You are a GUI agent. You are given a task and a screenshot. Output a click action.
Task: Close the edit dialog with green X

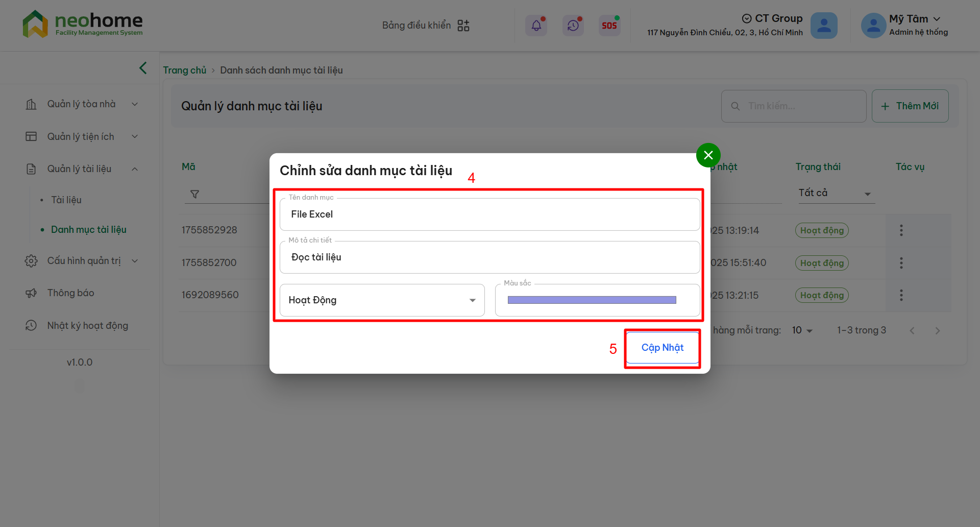pyautogui.click(x=708, y=155)
